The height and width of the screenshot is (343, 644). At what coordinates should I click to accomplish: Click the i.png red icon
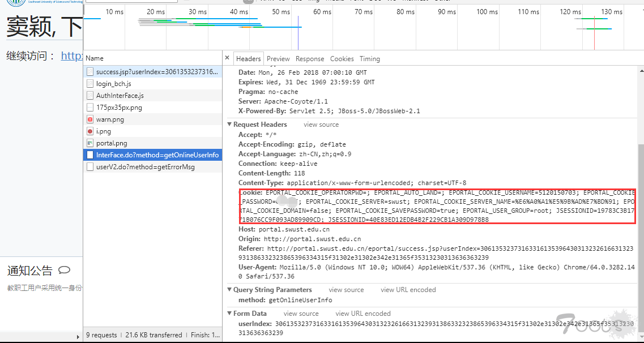tap(90, 131)
